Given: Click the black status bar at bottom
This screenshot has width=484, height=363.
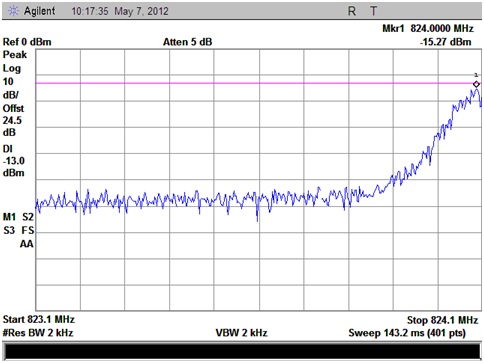Looking at the screenshot, I should (x=242, y=351).
